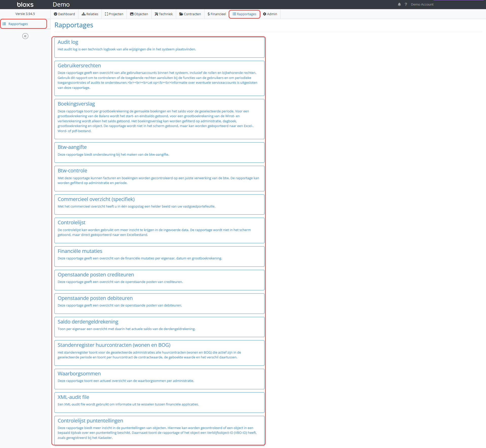Open the Btw-aangifte report

pyautogui.click(x=72, y=147)
